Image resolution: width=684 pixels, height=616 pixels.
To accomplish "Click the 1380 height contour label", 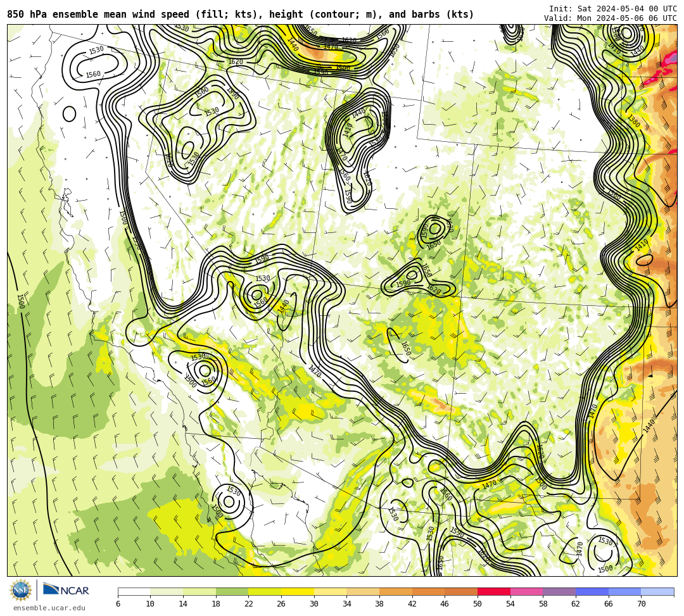I will pos(634,121).
